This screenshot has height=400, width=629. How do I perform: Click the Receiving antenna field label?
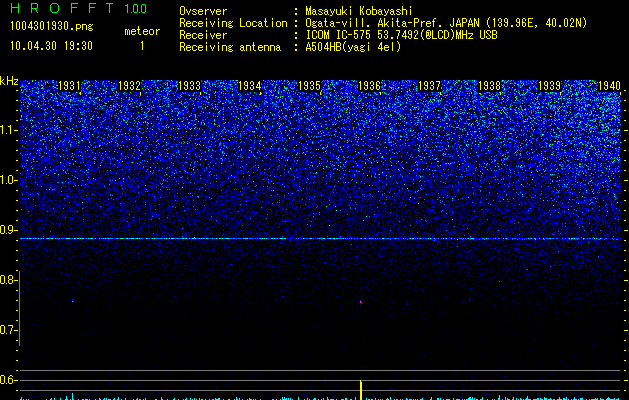pos(230,47)
